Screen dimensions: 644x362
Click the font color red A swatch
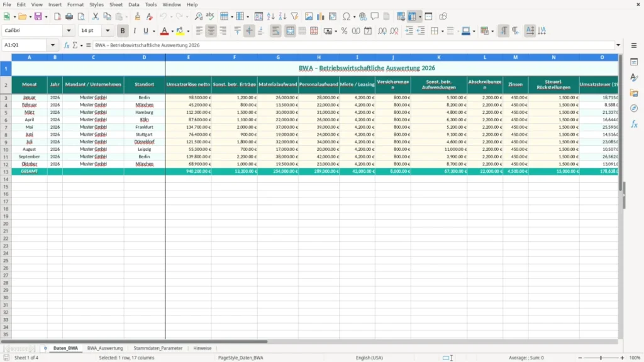164,31
